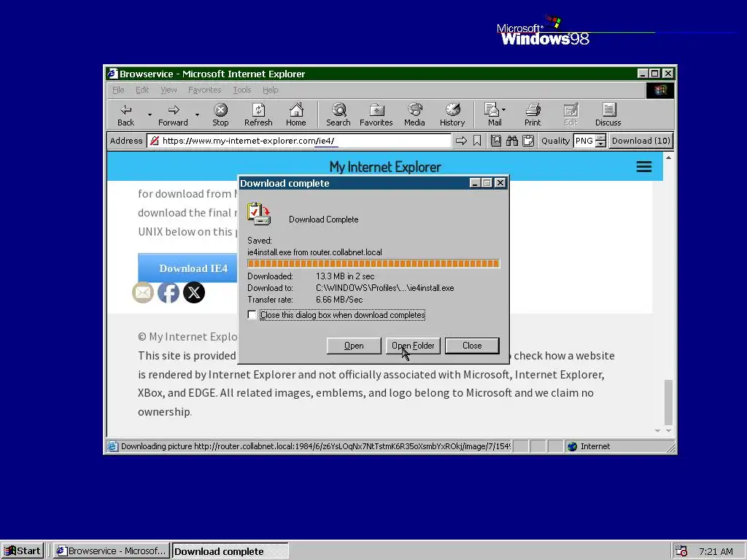This screenshot has height=560, width=747.
Task: Click the orange download progress bar
Action: pos(373,263)
